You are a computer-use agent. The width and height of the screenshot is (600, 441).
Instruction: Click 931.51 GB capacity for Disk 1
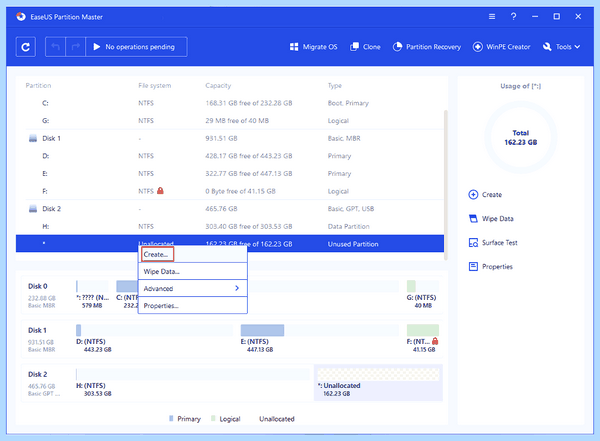tap(221, 138)
